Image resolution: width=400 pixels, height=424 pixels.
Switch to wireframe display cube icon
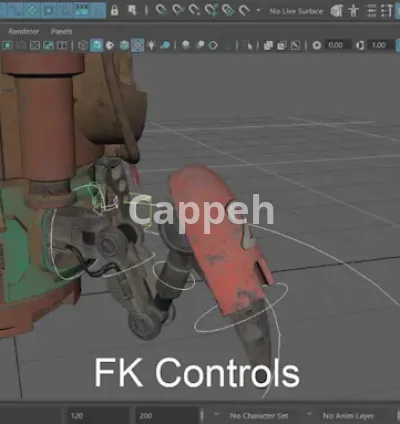(x=83, y=45)
